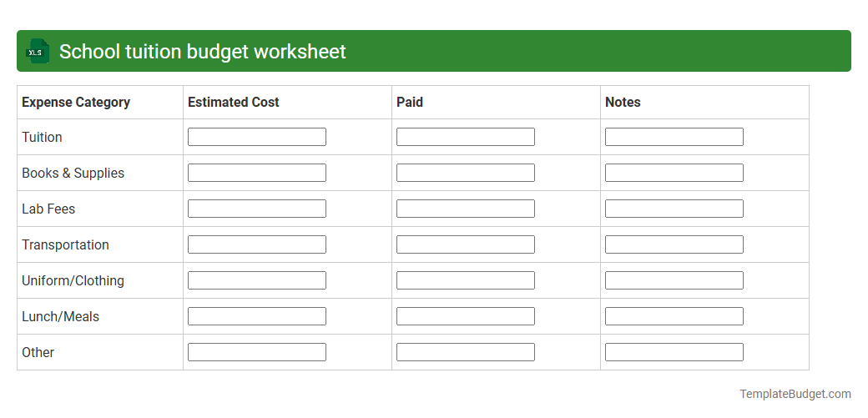Click Tuition Notes input field
The width and height of the screenshot is (868, 418).
[x=674, y=137]
